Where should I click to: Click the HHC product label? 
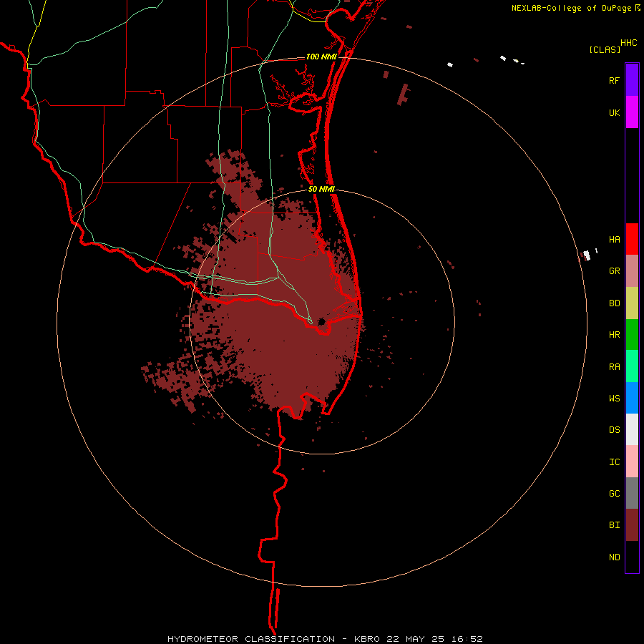[629, 43]
